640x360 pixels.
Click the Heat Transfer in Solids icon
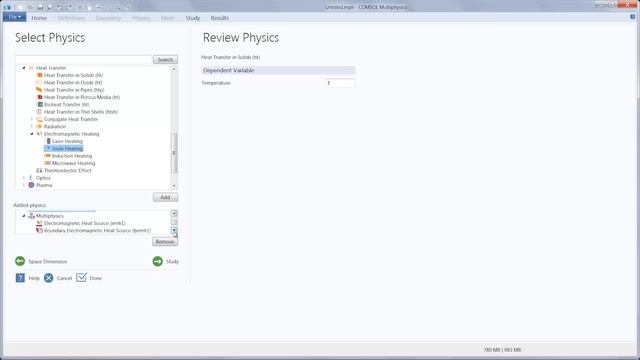point(40,75)
